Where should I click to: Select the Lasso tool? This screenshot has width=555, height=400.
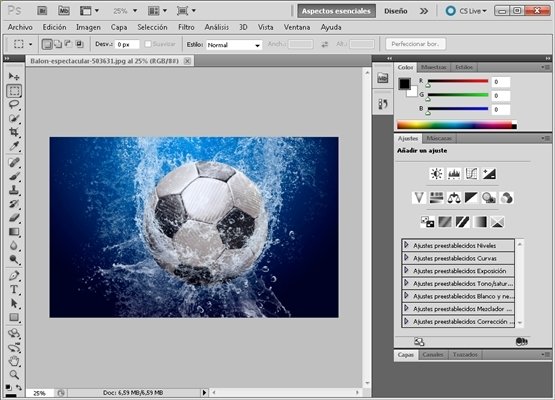click(x=14, y=104)
